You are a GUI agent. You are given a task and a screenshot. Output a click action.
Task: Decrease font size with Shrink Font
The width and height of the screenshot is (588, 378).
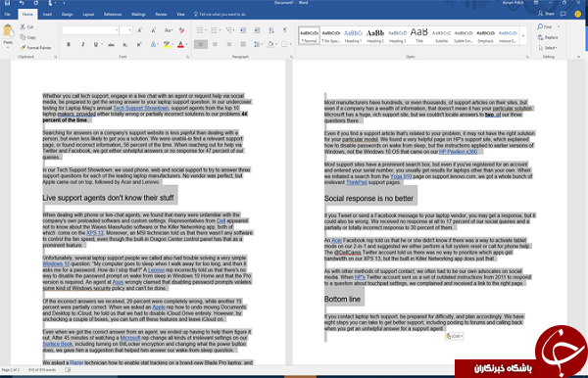154,30
